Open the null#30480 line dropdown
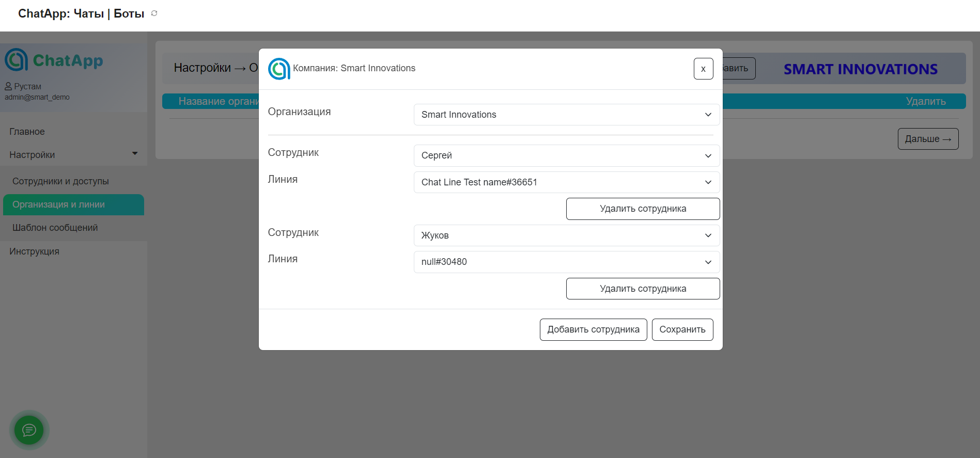 (x=566, y=262)
